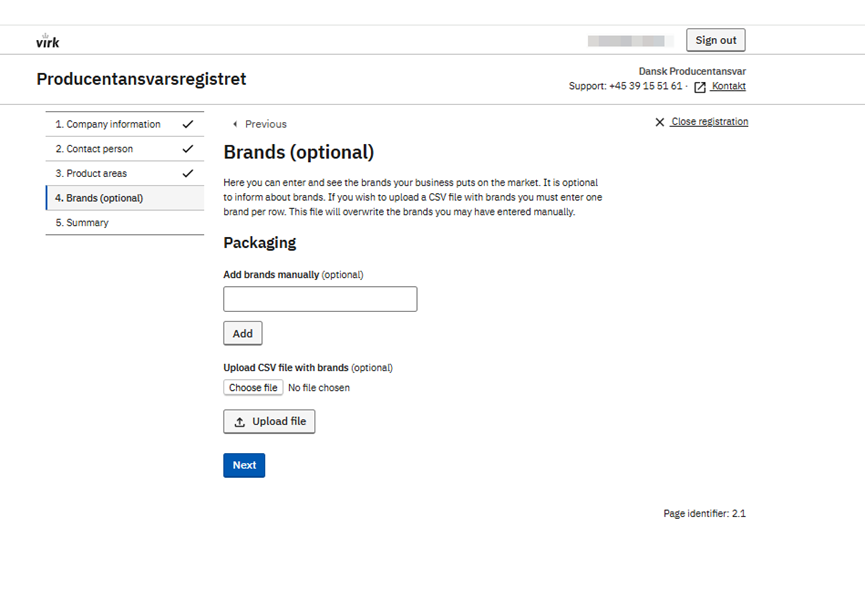Jump to step 5 Summary

click(88, 222)
